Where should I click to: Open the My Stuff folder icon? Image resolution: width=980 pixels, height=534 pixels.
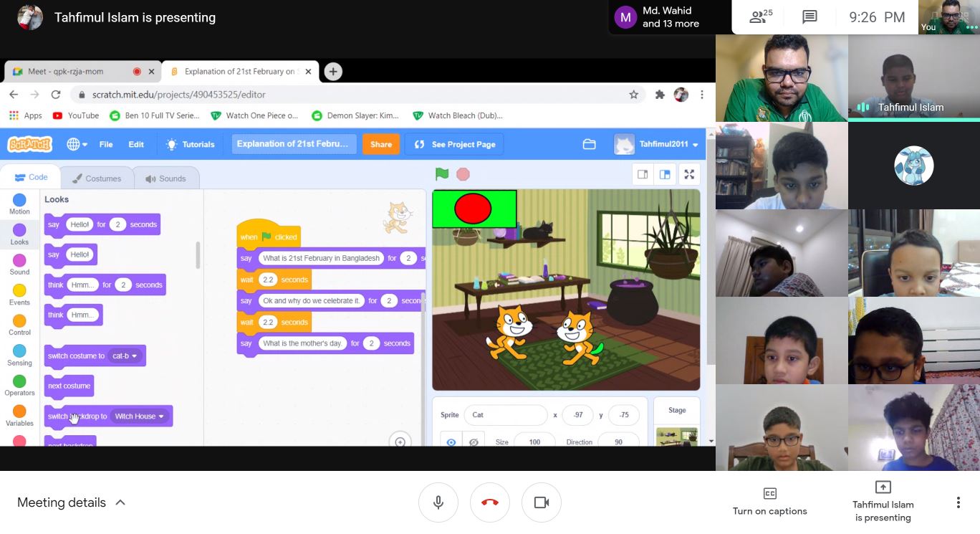589,144
